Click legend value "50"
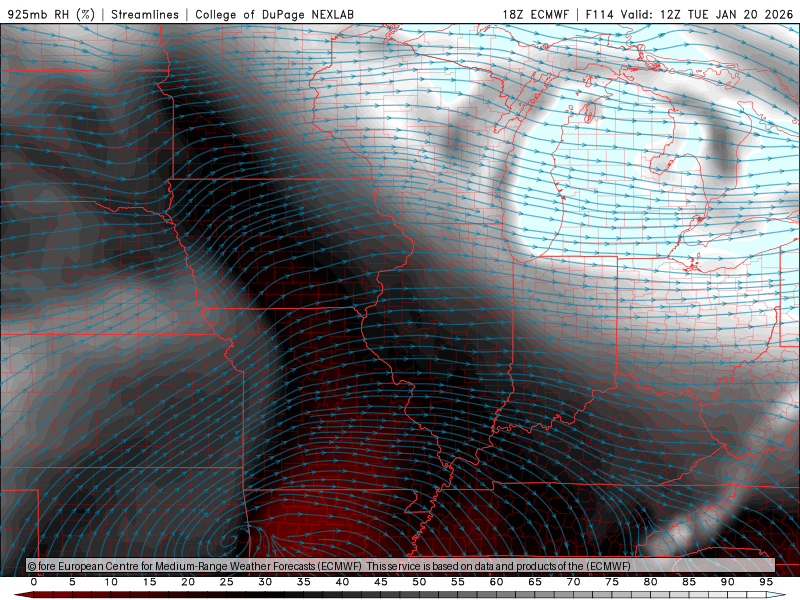Image resolution: width=800 pixels, height=600 pixels. coord(419,582)
